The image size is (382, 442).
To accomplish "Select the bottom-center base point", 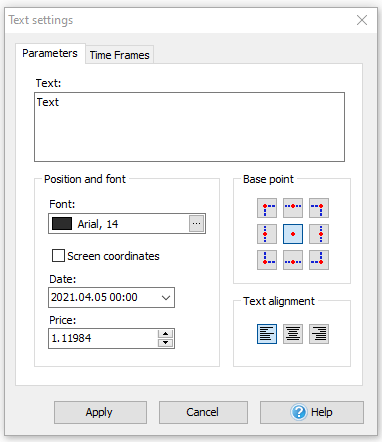I will coord(293,260).
